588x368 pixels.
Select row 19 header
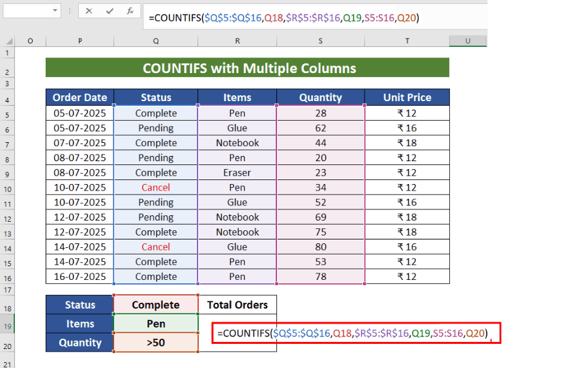7,325
